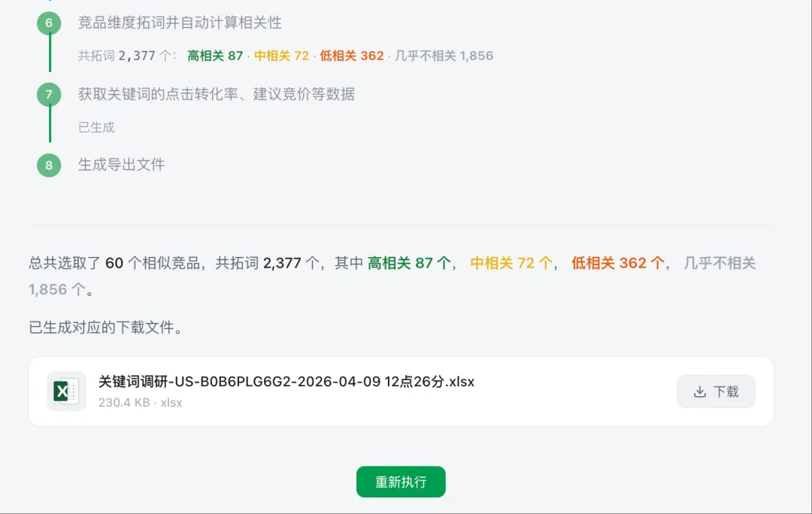Click 中相关 72 in step 6

pyautogui.click(x=281, y=56)
